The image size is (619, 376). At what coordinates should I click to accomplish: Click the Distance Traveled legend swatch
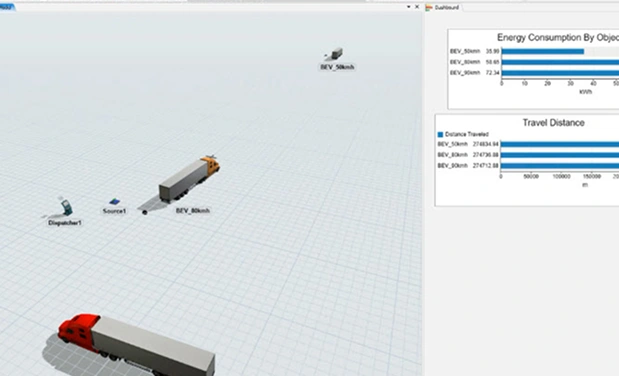tap(441, 134)
